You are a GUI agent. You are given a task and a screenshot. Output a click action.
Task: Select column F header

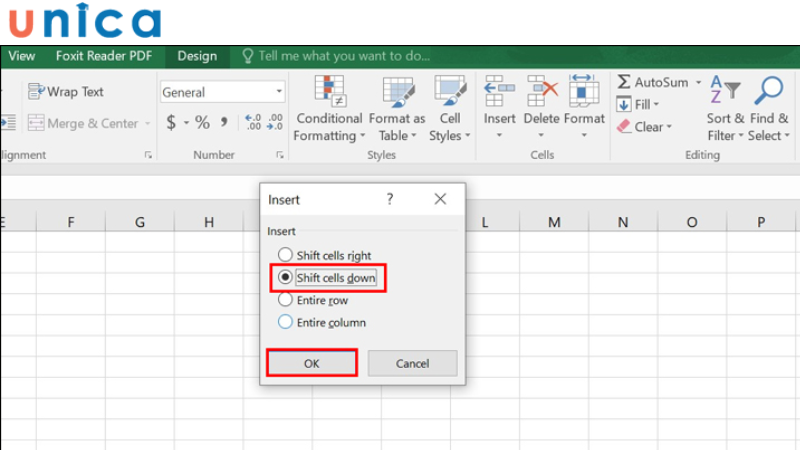(71, 222)
